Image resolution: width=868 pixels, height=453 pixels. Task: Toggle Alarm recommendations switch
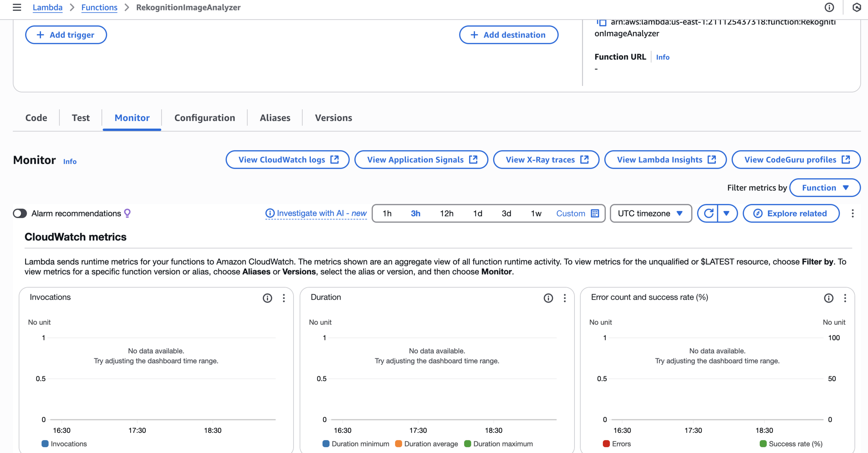pyautogui.click(x=20, y=213)
